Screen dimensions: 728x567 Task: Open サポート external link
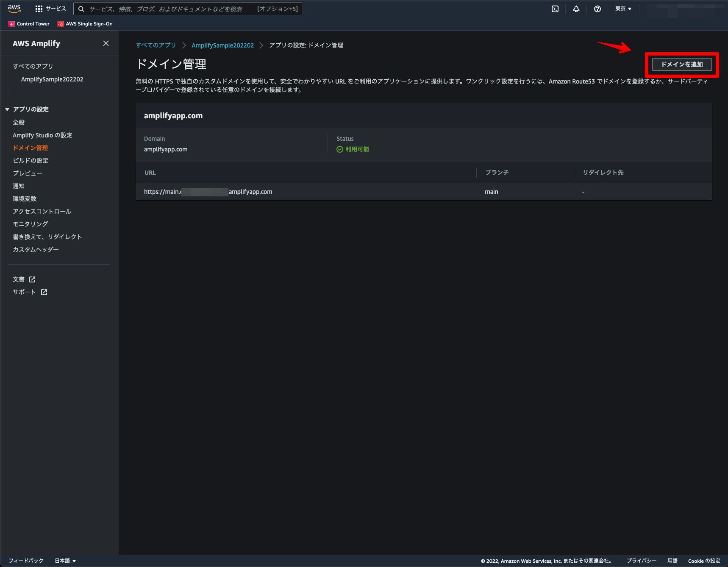pos(30,292)
